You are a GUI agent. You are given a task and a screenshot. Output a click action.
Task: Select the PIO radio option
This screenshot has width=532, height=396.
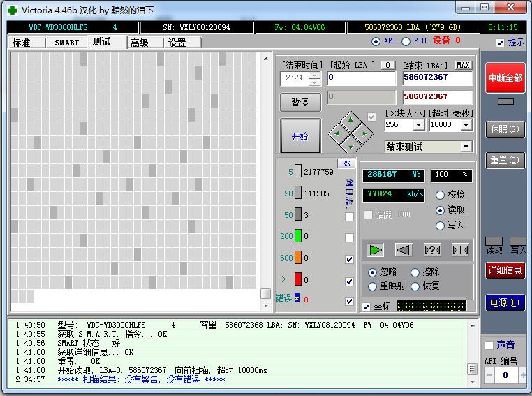point(406,41)
